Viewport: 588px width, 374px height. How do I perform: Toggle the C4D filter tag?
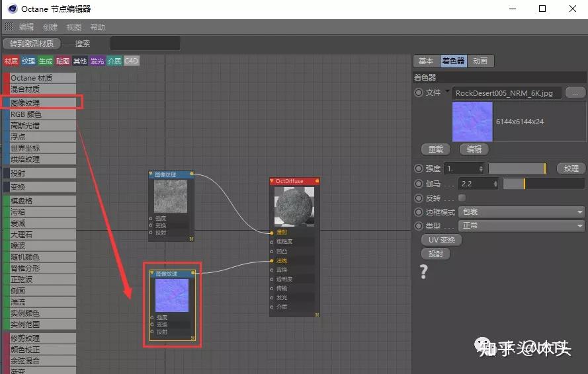click(x=131, y=61)
